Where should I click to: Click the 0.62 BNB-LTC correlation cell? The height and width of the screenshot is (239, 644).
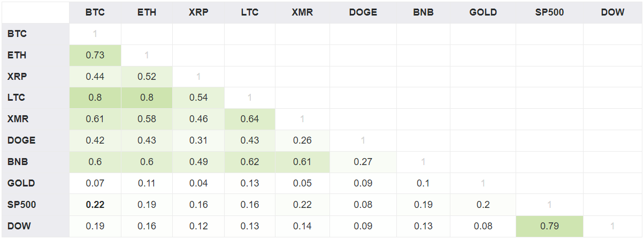pos(250,162)
